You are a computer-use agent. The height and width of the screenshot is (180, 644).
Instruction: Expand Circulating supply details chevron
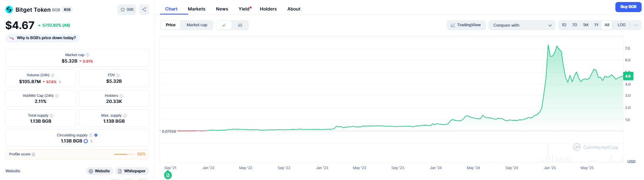pyautogui.click(x=92, y=141)
